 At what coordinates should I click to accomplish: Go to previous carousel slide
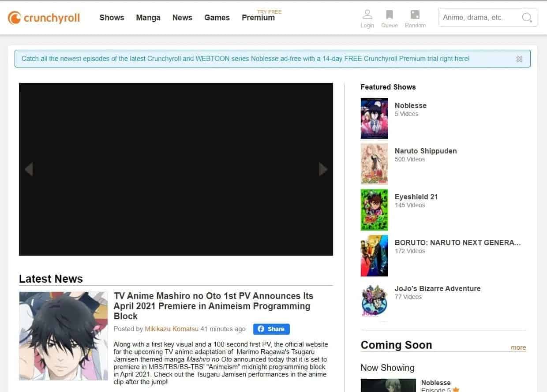tap(29, 169)
